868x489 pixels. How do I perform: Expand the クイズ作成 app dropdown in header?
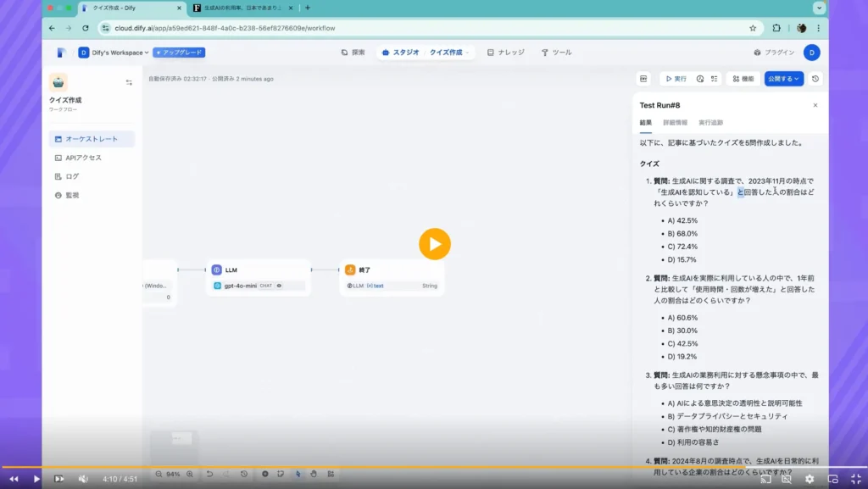coord(449,53)
